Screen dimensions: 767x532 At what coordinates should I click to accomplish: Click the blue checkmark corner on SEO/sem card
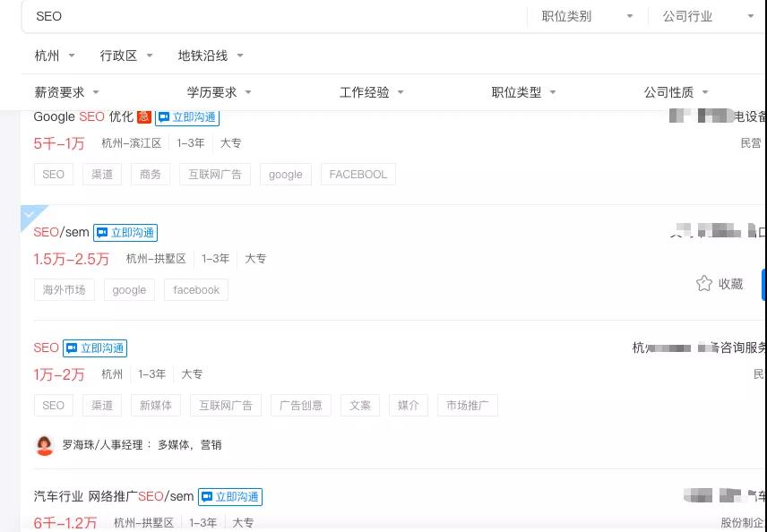pos(31,215)
